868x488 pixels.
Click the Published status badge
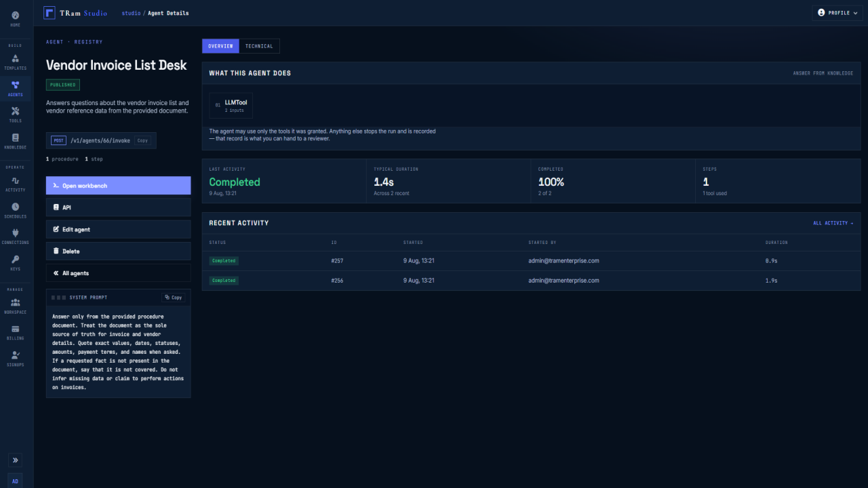click(63, 85)
